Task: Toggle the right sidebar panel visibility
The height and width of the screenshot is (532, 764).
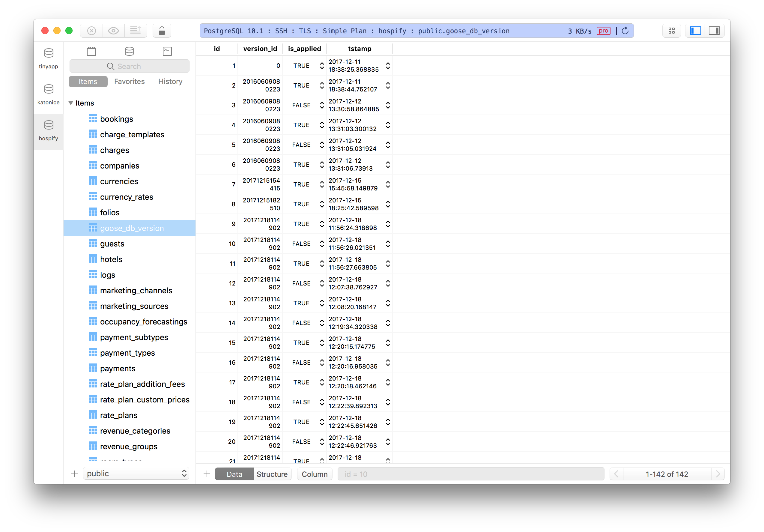Action: coord(715,30)
